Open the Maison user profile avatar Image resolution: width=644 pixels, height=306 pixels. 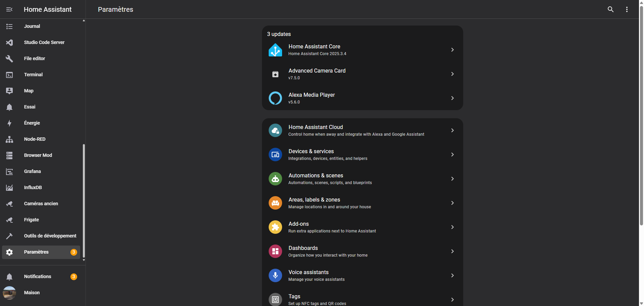coord(9,293)
